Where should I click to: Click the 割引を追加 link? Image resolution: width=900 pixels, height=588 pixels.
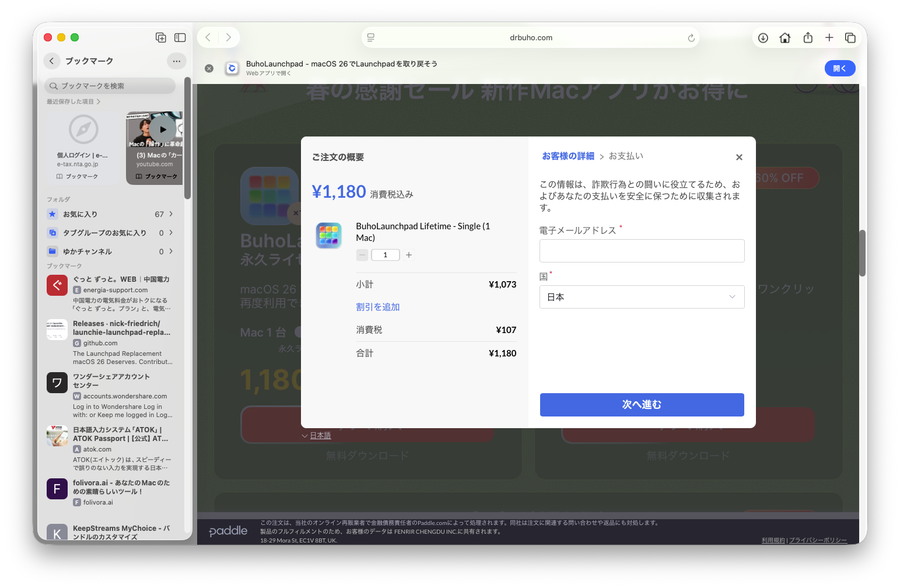coord(378,307)
